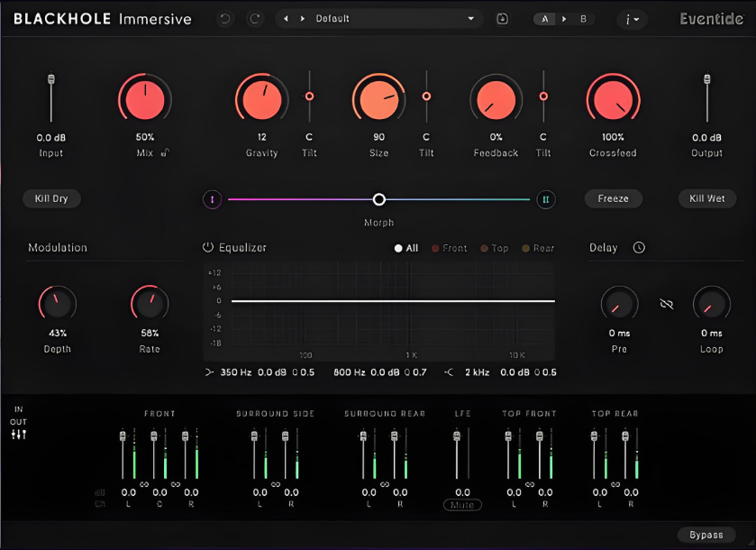Load the next preset with right arrow

coord(302,19)
